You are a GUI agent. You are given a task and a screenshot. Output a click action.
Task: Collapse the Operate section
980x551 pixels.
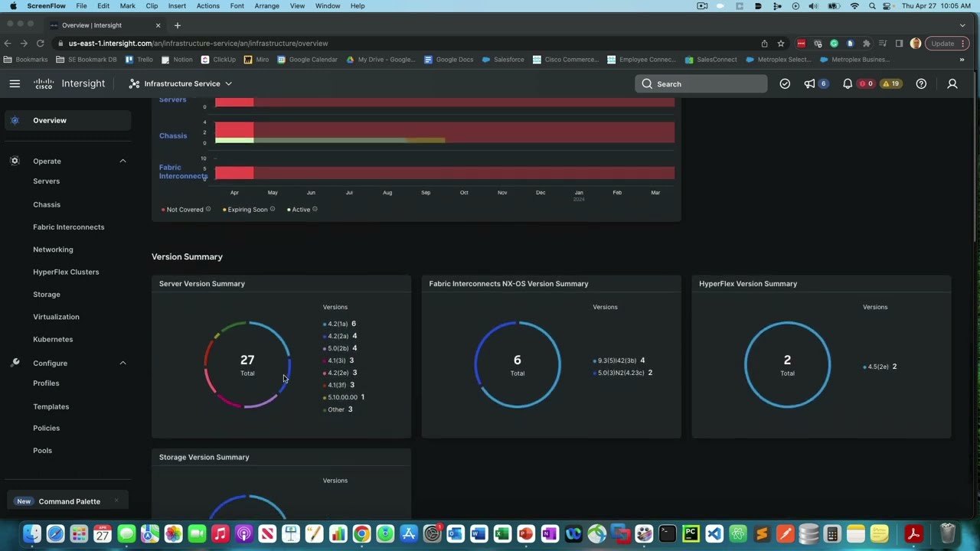[x=122, y=161]
